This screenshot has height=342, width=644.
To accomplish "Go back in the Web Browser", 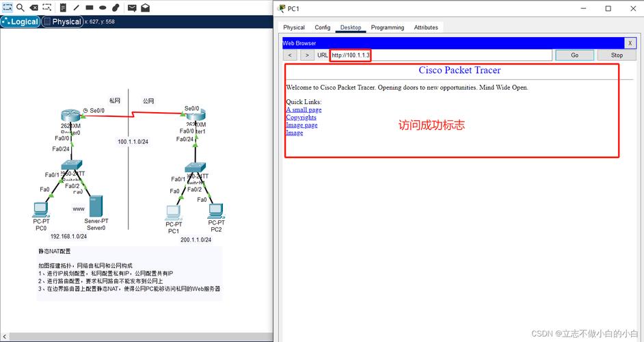I will click(x=290, y=55).
